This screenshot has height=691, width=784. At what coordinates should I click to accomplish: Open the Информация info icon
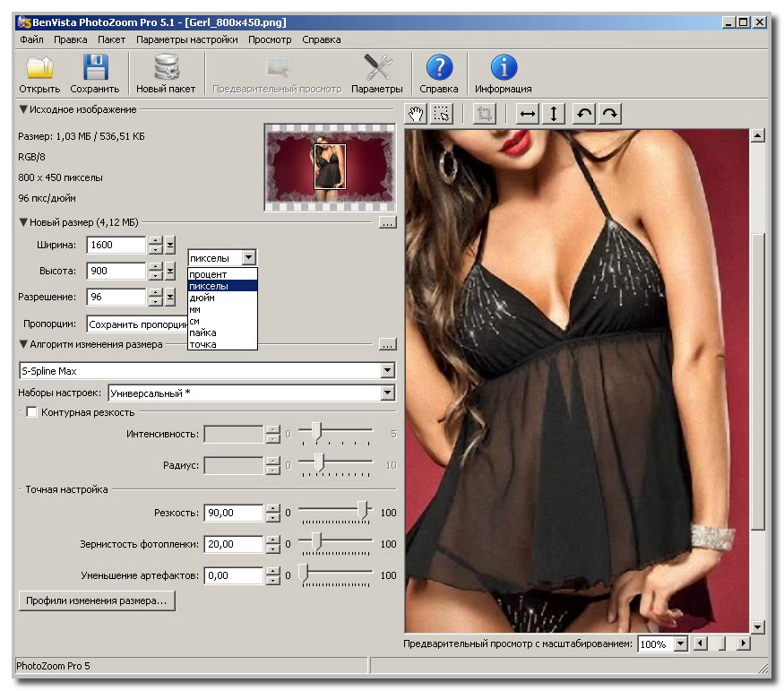click(x=504, y=67)
